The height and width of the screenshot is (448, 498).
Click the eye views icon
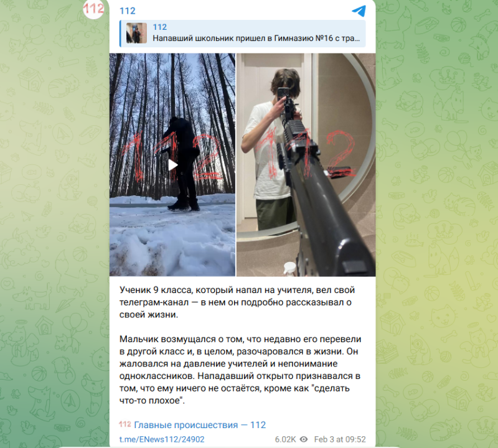click(x=304, y=439)
